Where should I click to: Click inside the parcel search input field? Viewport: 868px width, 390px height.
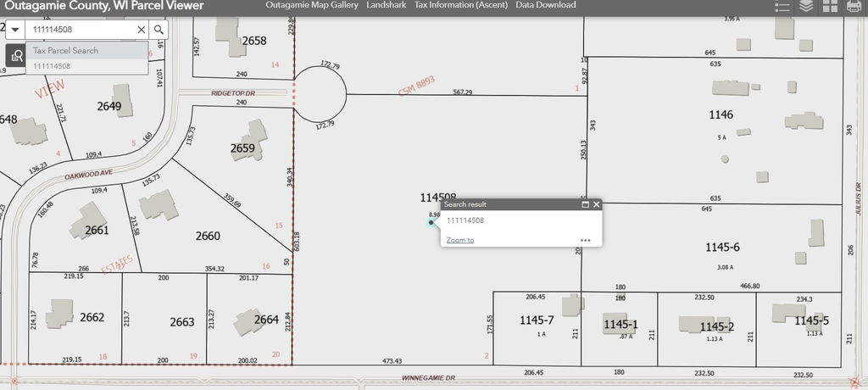point(81,30)
